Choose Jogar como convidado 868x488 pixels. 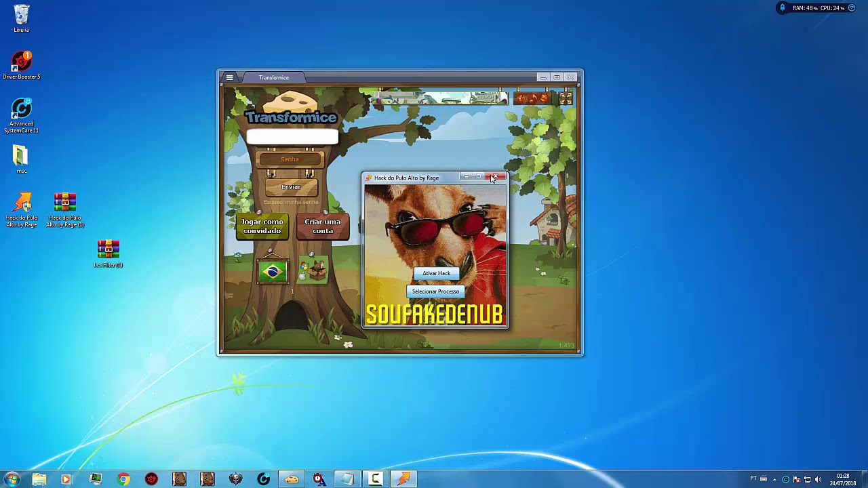[262, 226]
